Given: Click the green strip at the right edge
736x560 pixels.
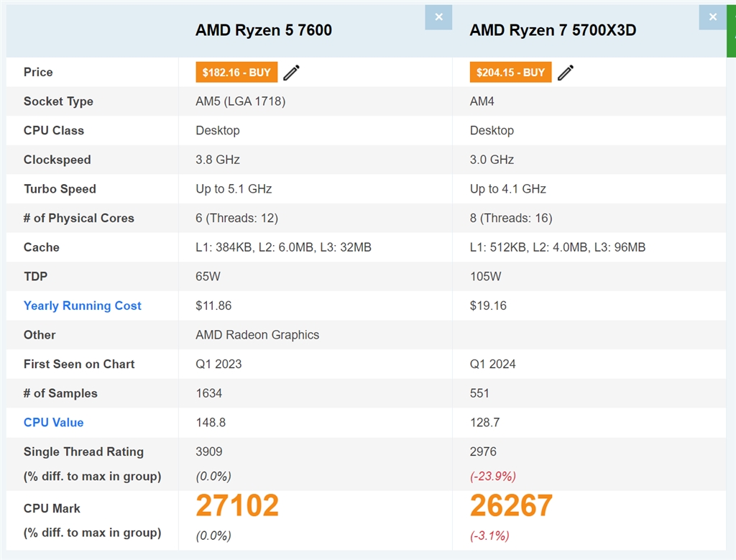Looking at the screenshot, I should 732,29.
